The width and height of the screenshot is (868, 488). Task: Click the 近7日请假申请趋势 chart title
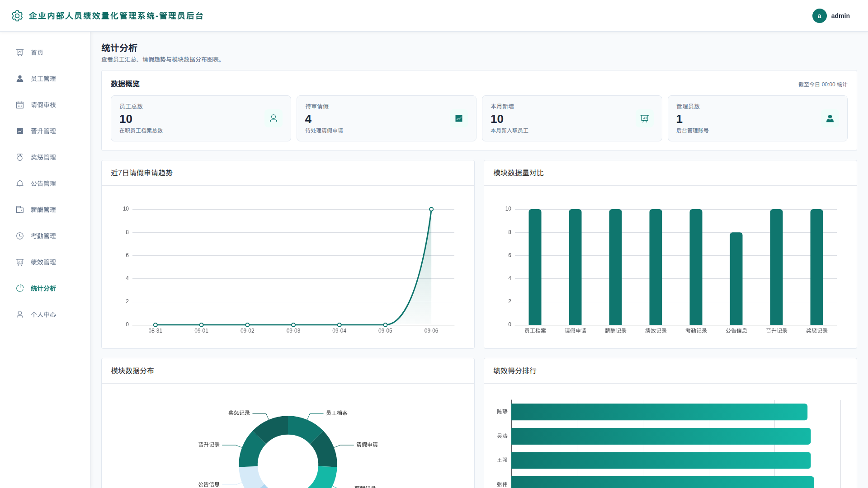click(x=142, y=173)
